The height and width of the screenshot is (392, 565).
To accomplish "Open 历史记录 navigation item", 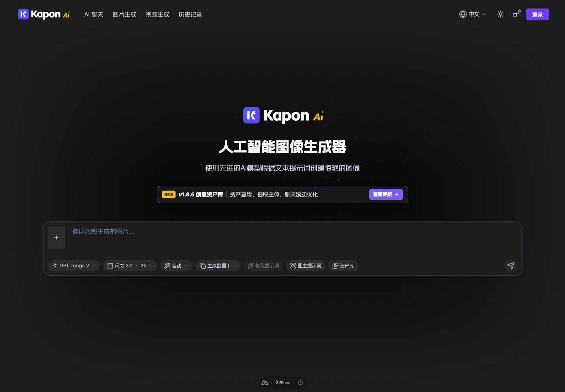I will pos(190,15).
